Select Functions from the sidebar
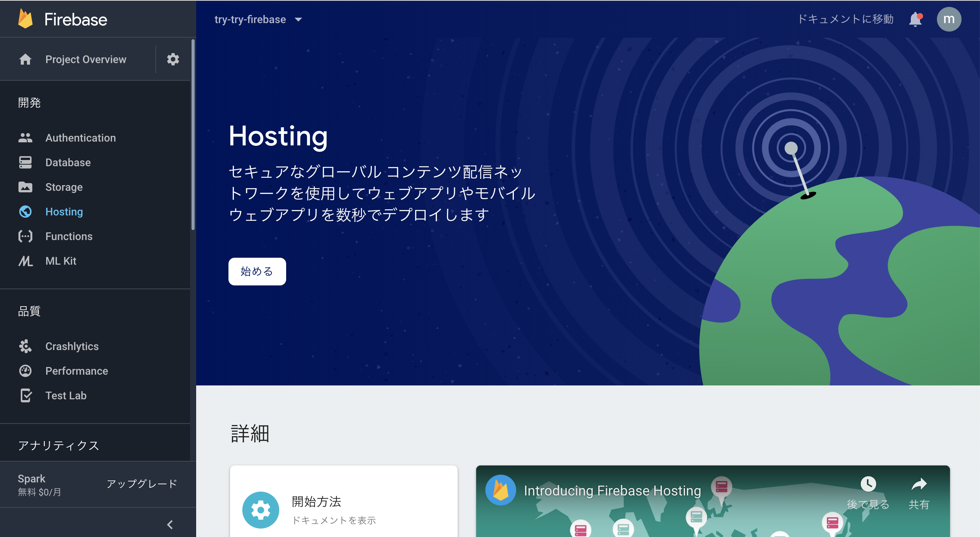Screen dimensions: 980x537 click(x=69, y=236)
